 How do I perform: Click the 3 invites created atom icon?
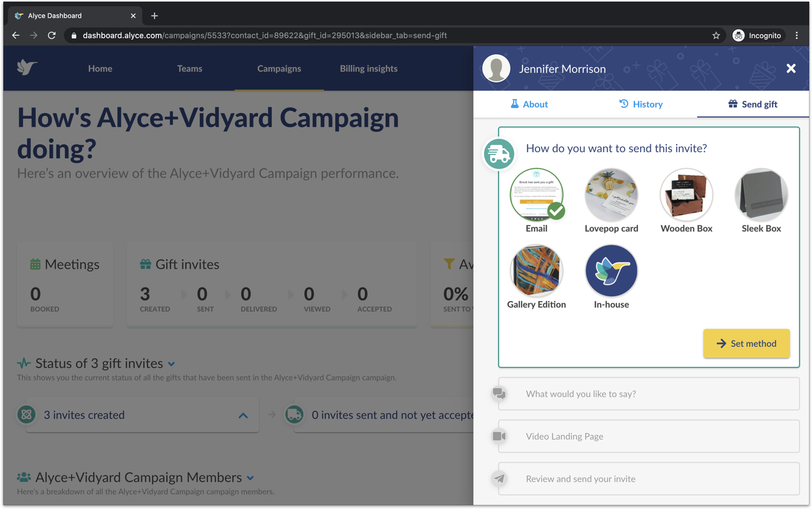pyautogui.click(x=26, y=414)
